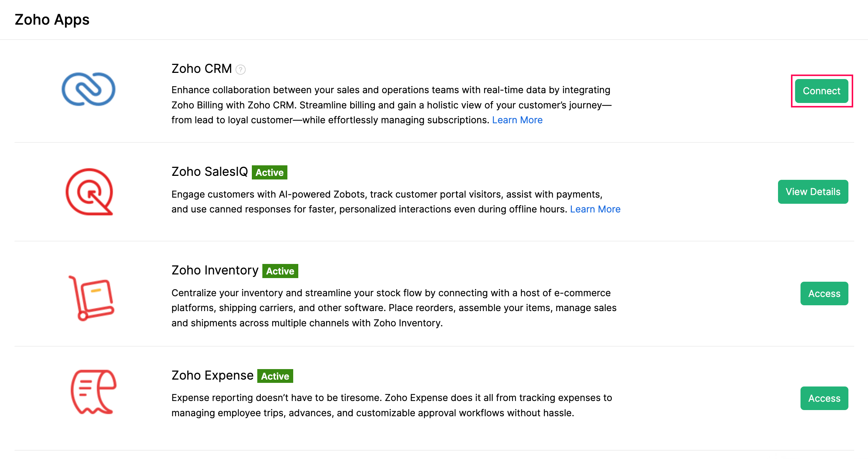
Task: Open Learn More for Zoho CRM
Action: (517, 120)
